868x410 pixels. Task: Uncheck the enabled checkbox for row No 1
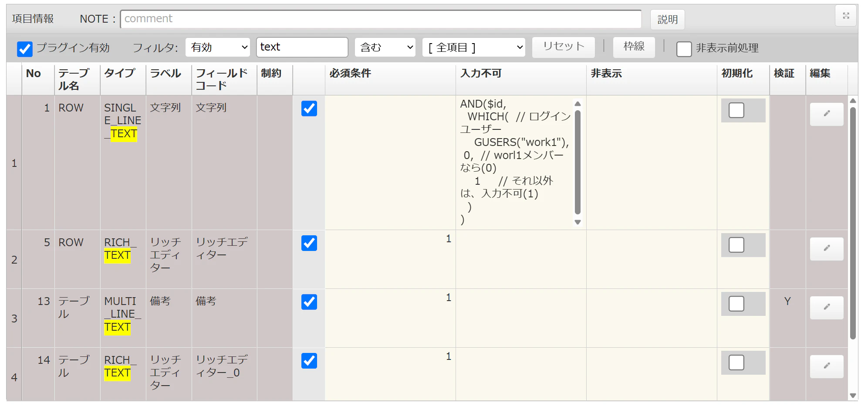pyautogui.click(x=309, y=108)
